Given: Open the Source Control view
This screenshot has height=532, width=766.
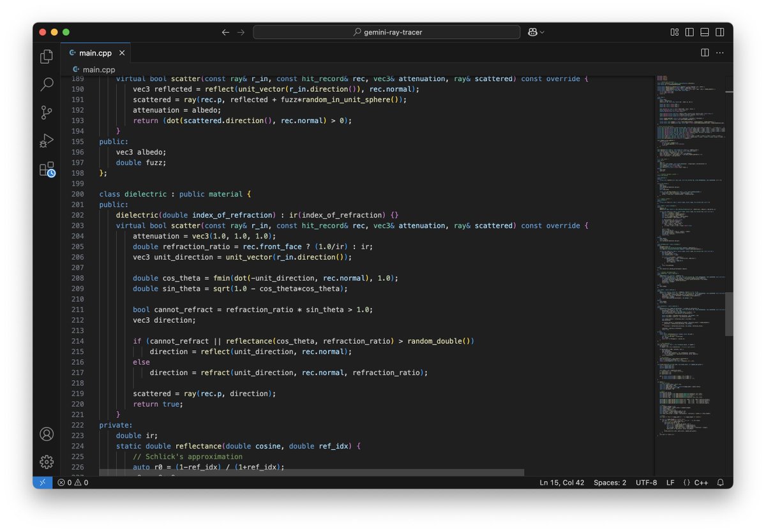Looking at the screenshot, I should tap(46, 112).
